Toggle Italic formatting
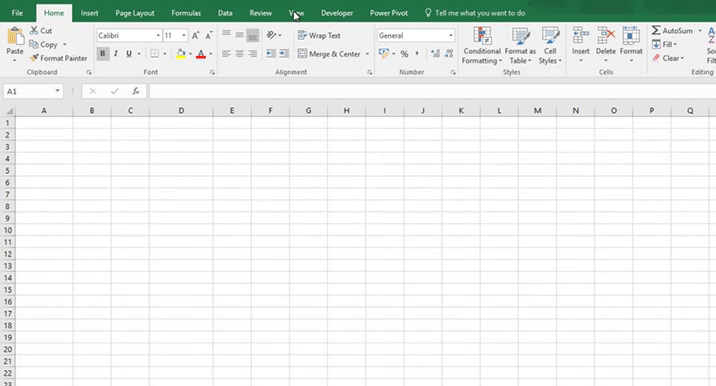Screen dimensions: 716x386 pyautogui.click(x=116, y=53)
